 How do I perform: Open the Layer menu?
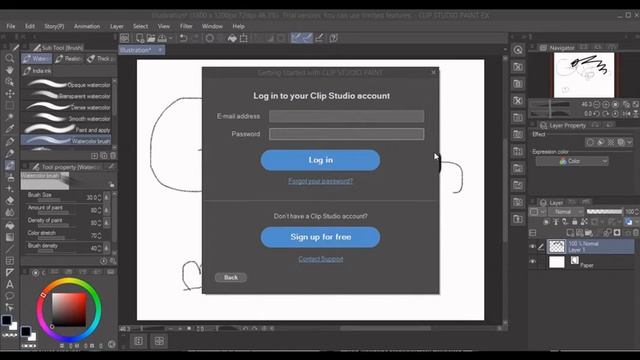point(116,26)
